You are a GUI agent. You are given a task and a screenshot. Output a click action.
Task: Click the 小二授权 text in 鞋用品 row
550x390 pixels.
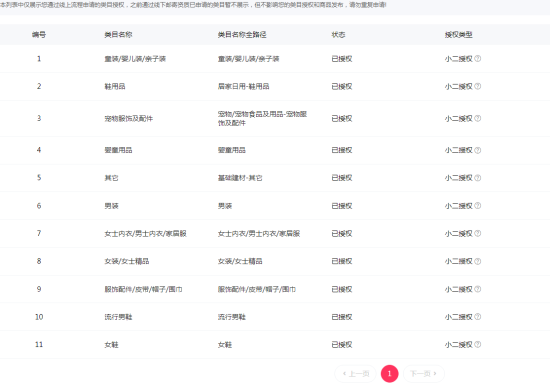(x=458, y=86)
